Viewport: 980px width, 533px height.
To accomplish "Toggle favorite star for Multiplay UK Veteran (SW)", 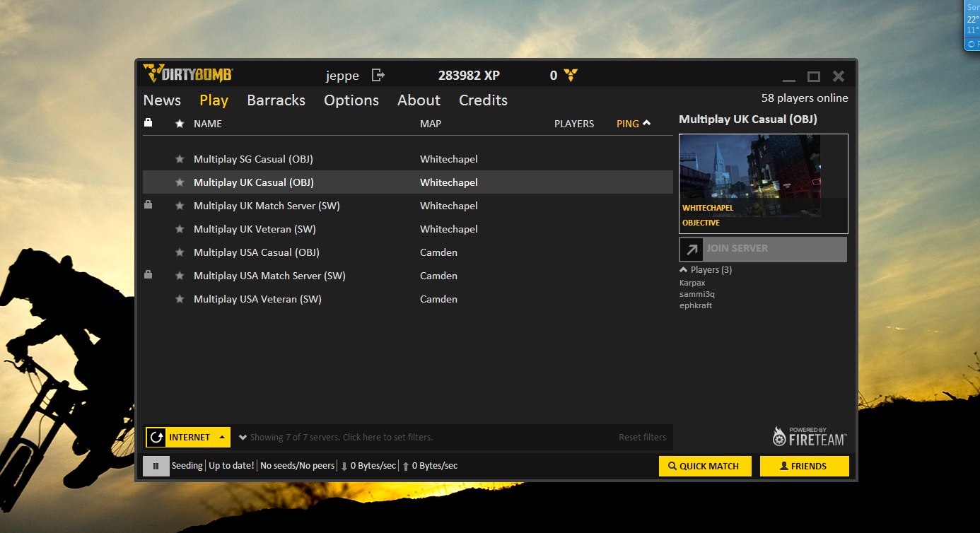I will (180, 229).
